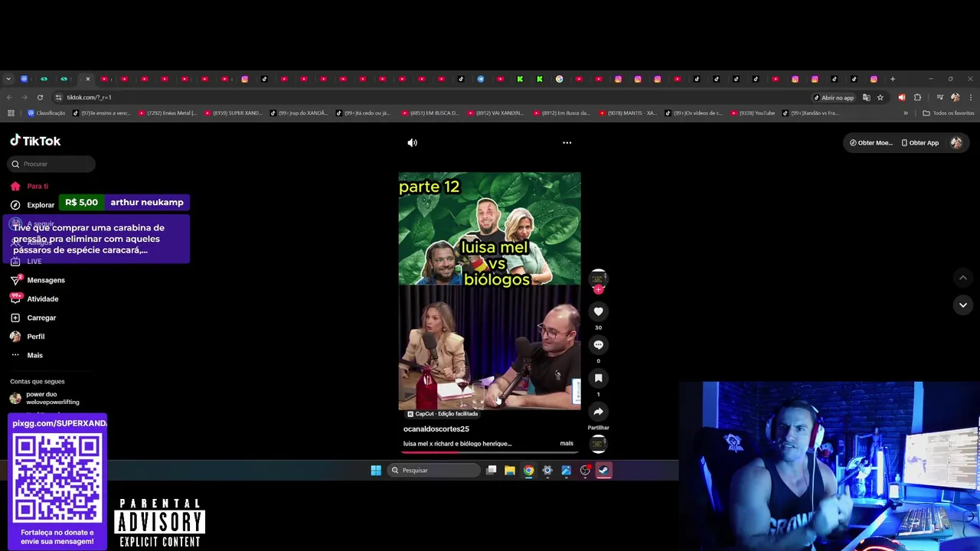Bookmark the video in favorites

(x=598, y=378)
